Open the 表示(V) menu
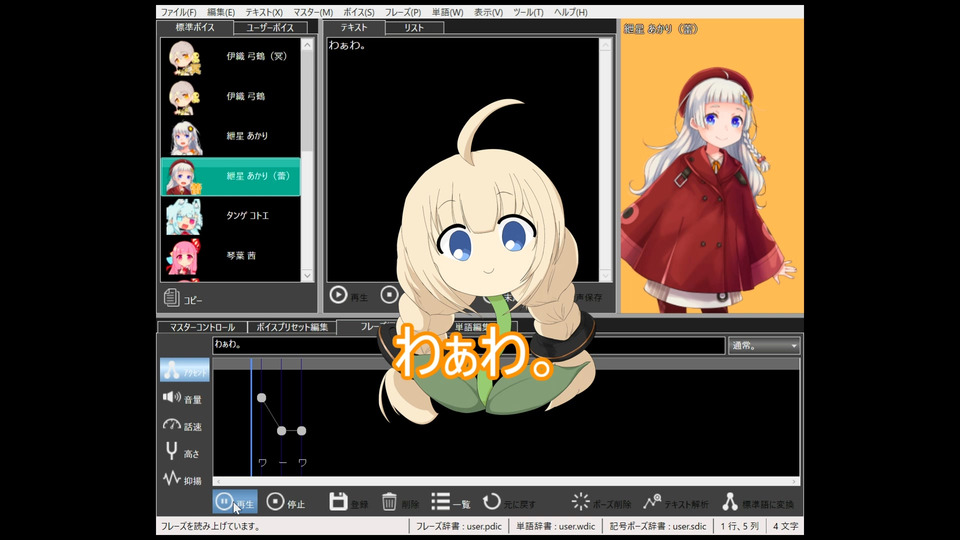960x540 pixels. (488, 12)
